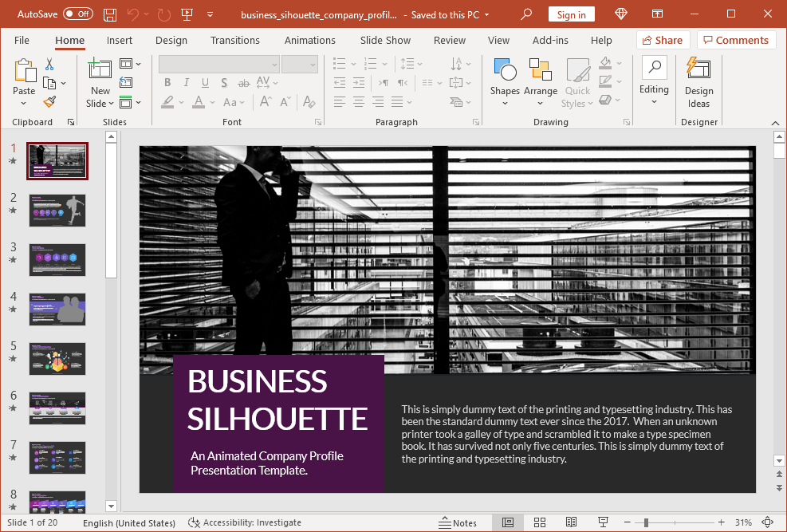The width and height of the screenshot is (787, 532).
Task: Select the Cut scissors icon
Action: tap(49, 65)
